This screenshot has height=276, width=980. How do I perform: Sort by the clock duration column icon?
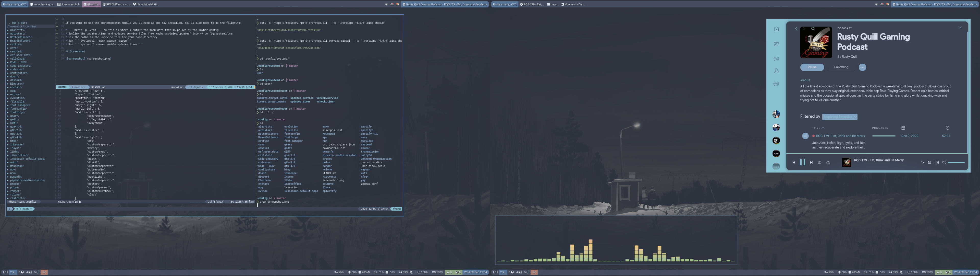pos(947,128)
